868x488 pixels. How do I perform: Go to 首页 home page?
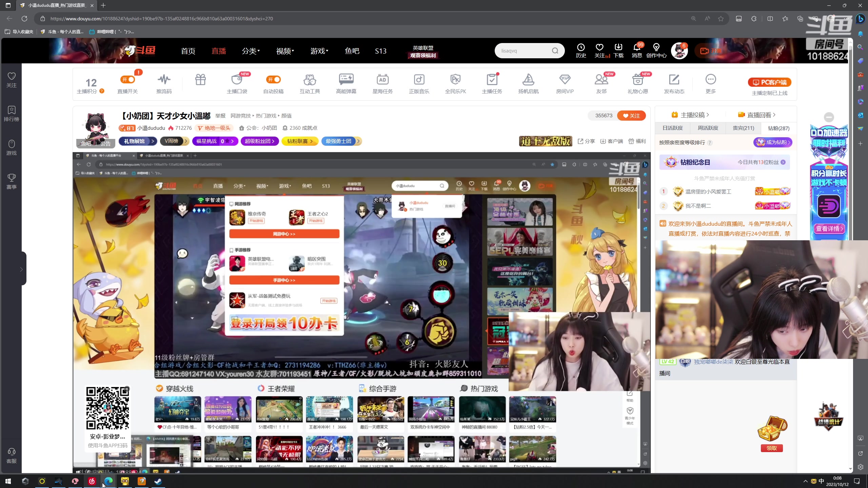point(188,51)
